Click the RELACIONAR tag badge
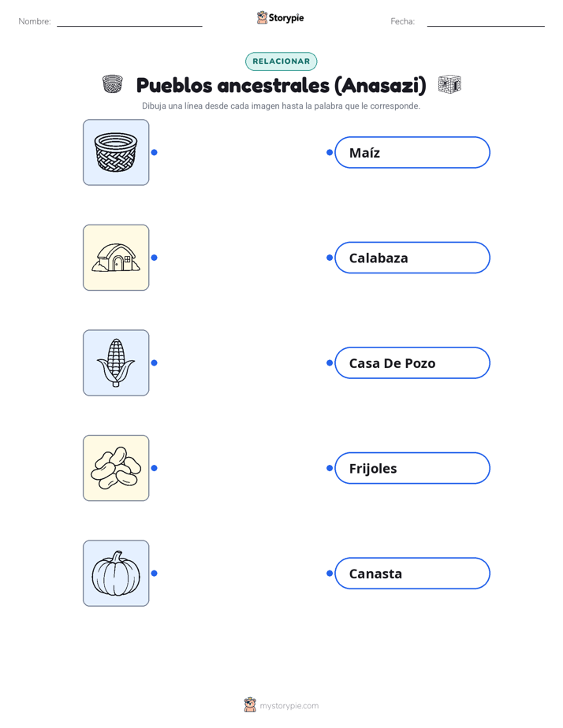 [281, 61]
